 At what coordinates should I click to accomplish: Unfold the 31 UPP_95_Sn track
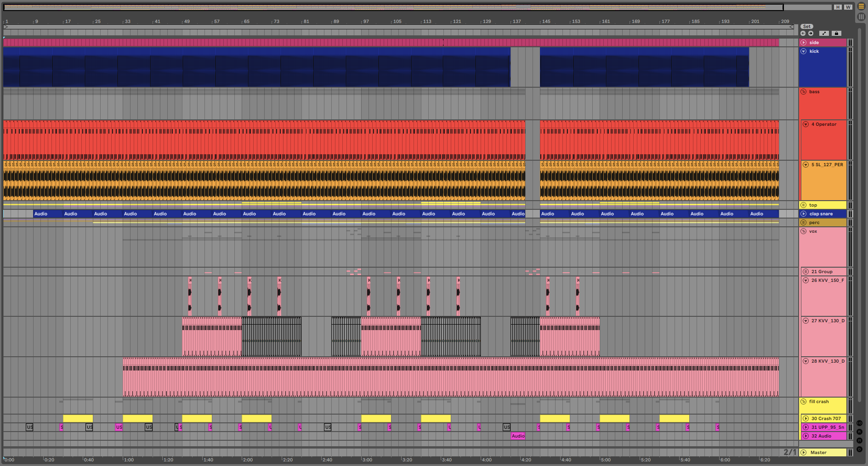[x=806, y=427]
